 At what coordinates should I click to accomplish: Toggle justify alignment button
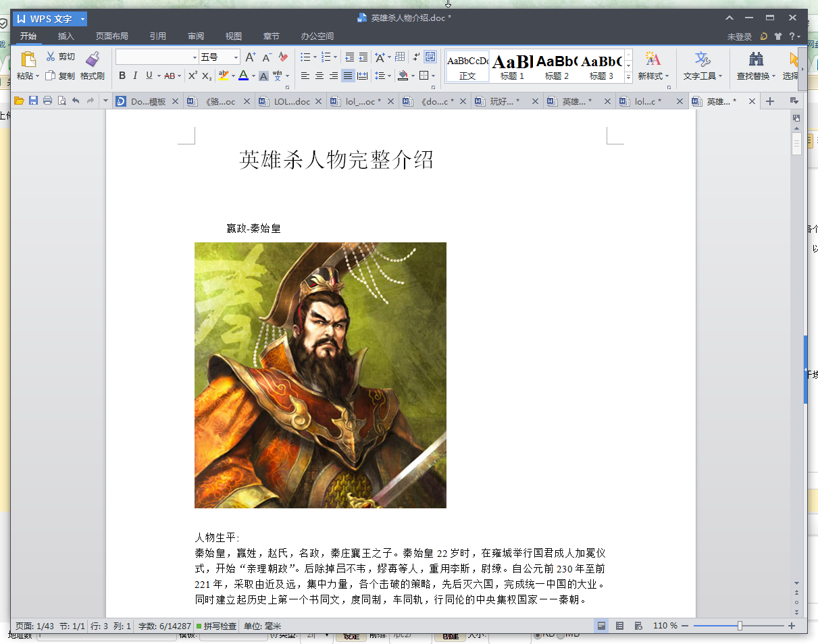(x=348, y=76)
